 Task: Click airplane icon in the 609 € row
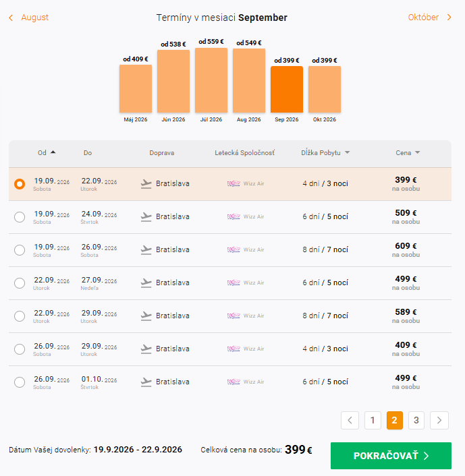click(146, 250)
